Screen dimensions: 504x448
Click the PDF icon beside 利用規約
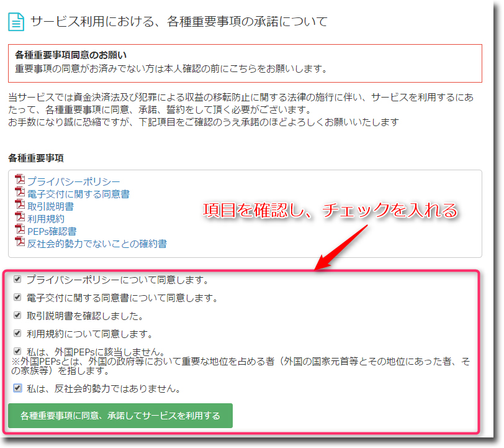20,217
